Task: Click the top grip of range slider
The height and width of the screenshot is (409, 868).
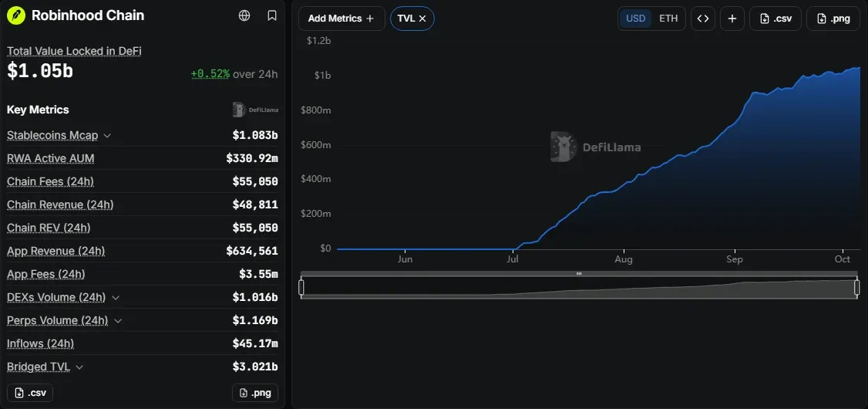Action: (x=579, y=274)
